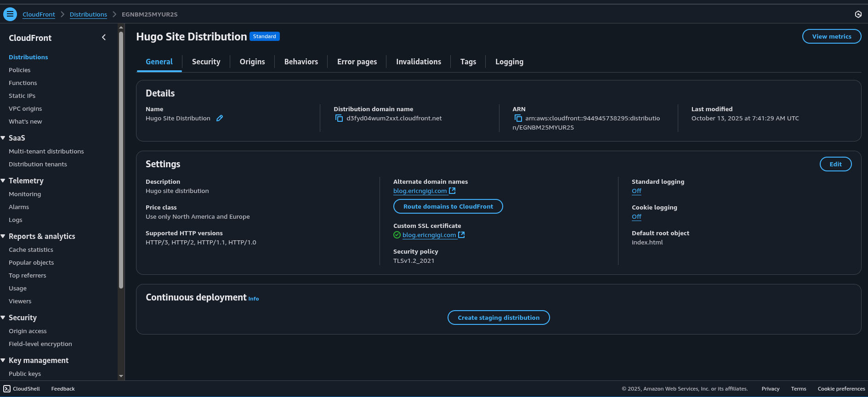Open Distribution tenants in sidebar

[38, 164]
